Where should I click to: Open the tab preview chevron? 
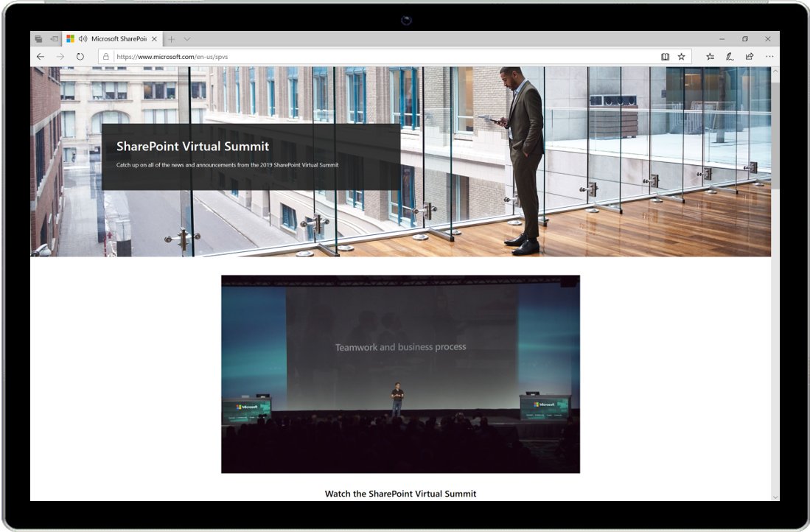coord(188,38)
